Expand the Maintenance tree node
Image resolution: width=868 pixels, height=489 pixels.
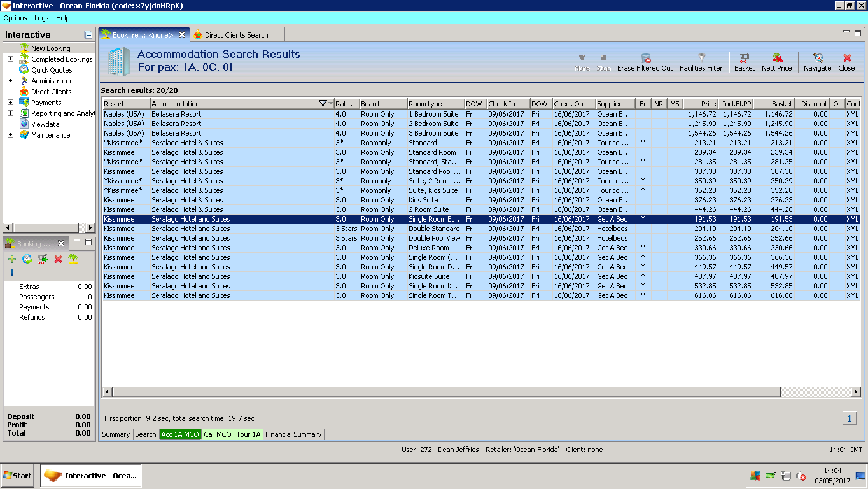click(10, 135)
